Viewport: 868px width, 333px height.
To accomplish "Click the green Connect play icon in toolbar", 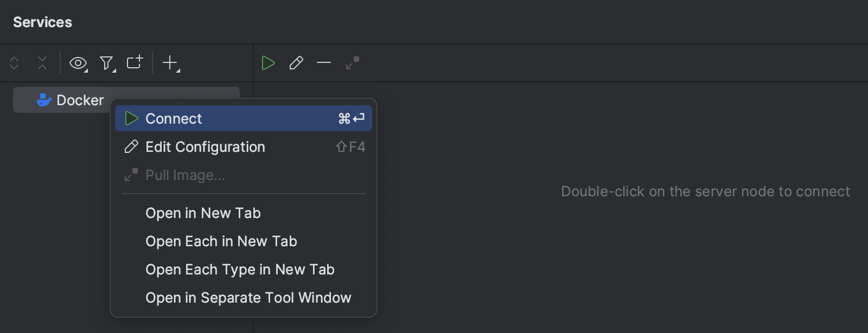I will 269,63.
